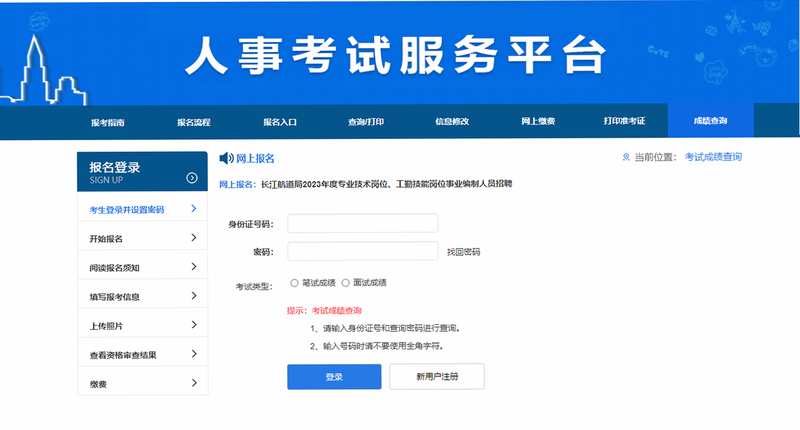Expand the 阅读报名须知 chevron

pos(194,266)
